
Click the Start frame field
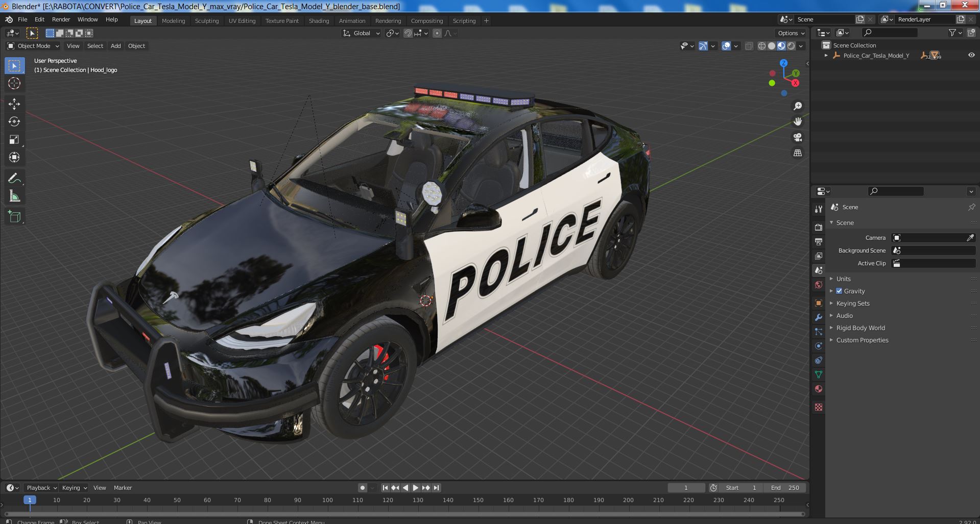742,488
